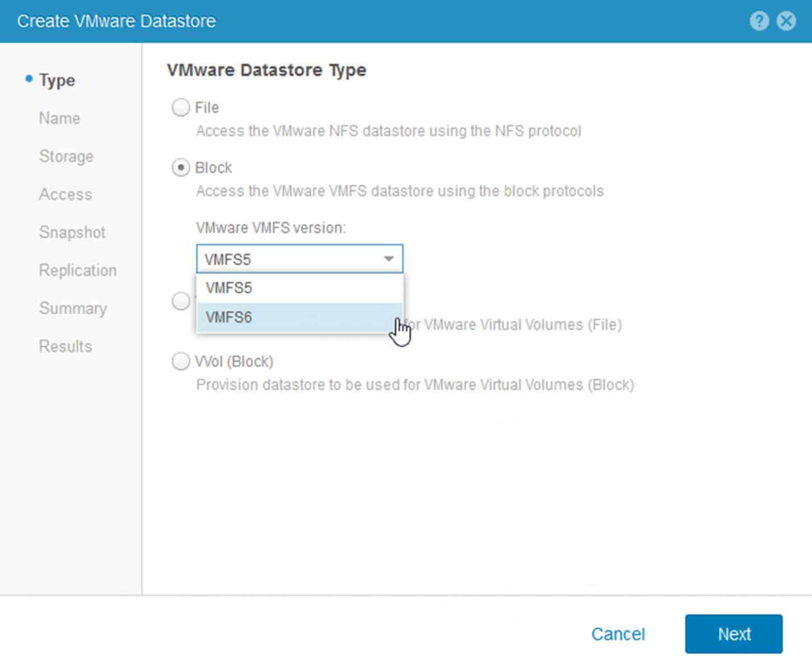Screen dimensions: 812x672
Task: Click the 'VMware Datastore Type' heading
Action: [267, 70]
